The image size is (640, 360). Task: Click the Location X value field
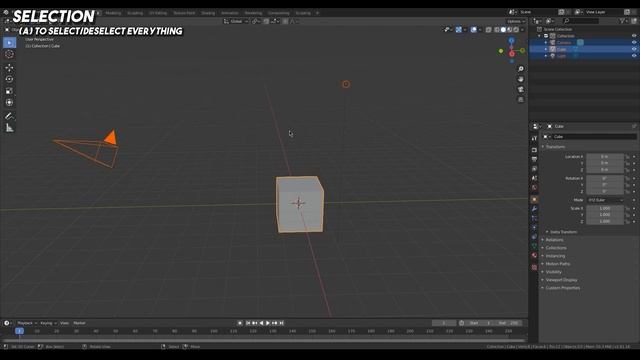(x=605, y=157)
